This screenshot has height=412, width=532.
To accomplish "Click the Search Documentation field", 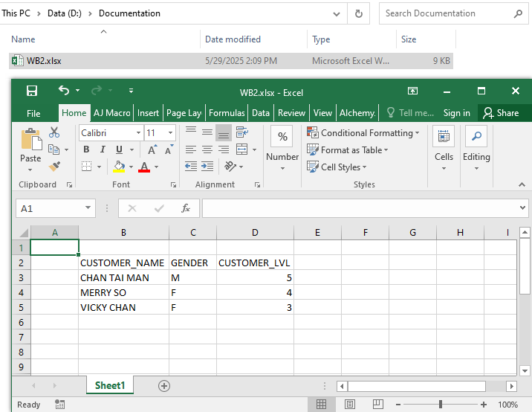I will tap(454, 13).
